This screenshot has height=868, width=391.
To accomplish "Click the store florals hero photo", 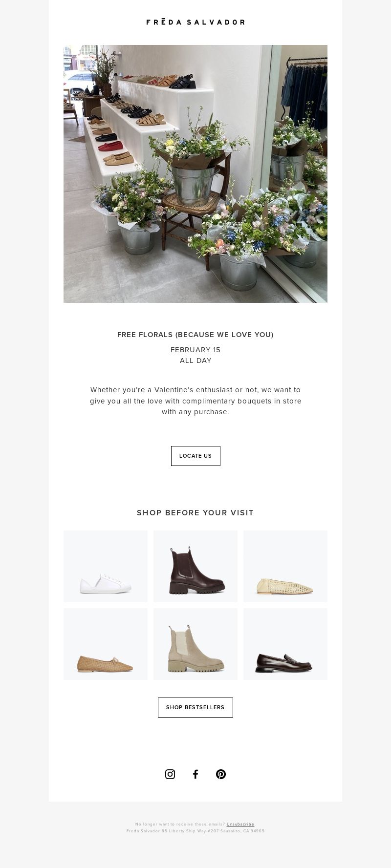I will [195, 174].
